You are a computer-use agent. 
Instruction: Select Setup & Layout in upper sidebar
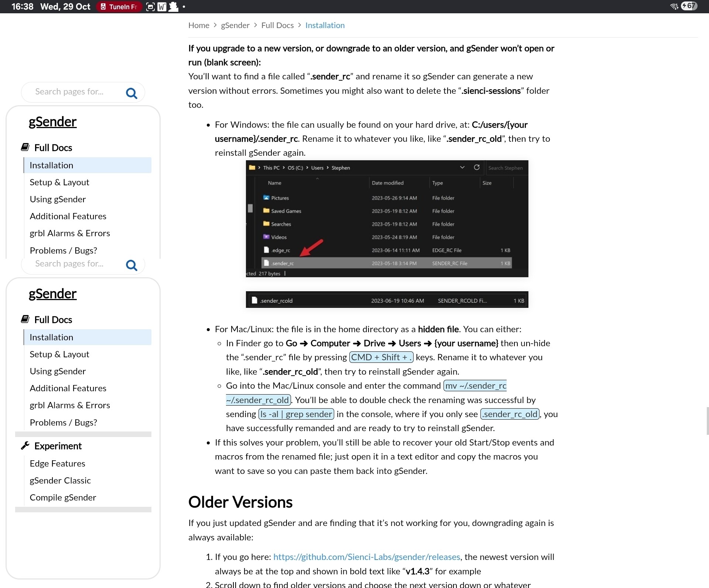[59, 182]
